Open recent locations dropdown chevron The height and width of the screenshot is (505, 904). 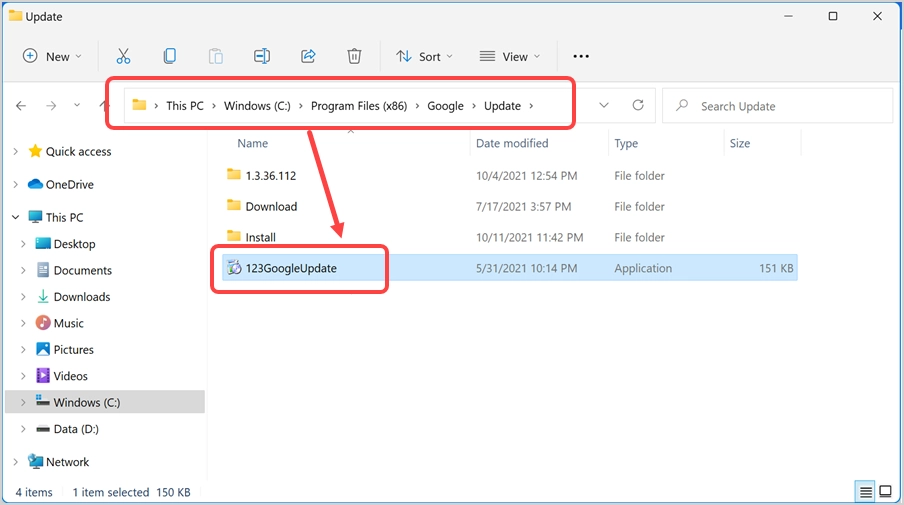[77, 105]
